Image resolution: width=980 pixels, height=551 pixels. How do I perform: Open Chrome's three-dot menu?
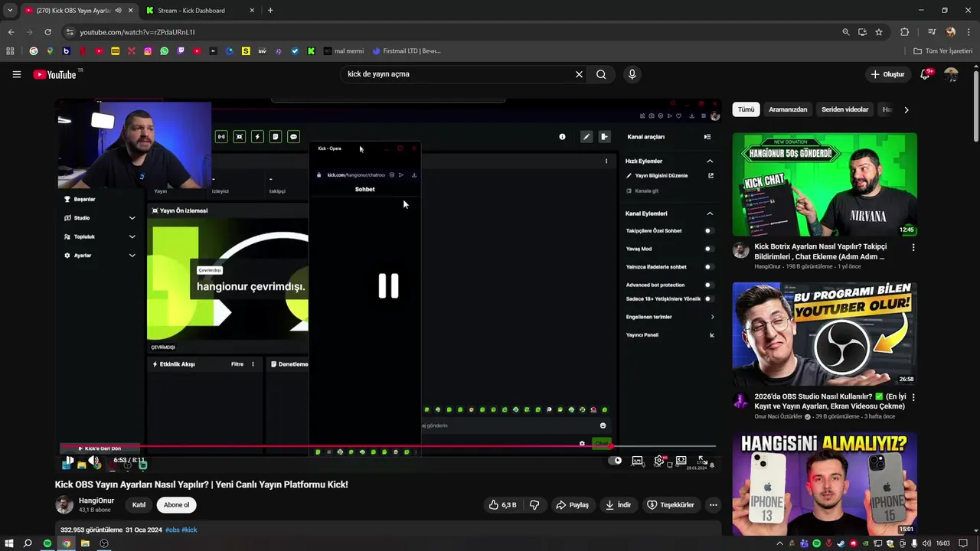click(968, 32)
